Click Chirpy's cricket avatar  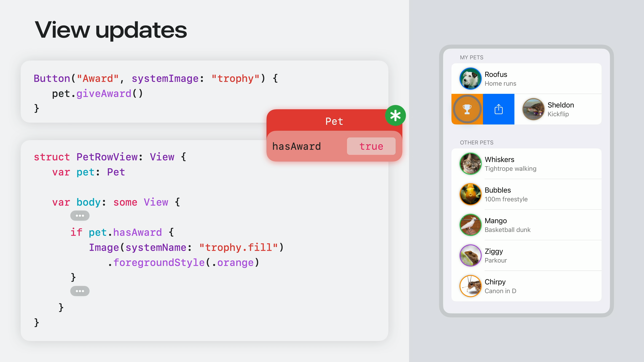coord(470,286)
